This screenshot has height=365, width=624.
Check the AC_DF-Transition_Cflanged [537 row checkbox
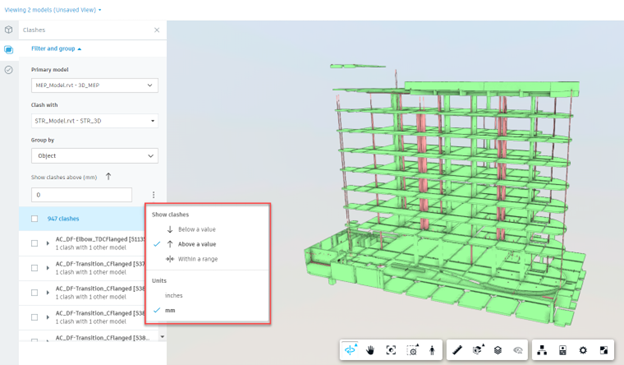[x=35, y=268]
